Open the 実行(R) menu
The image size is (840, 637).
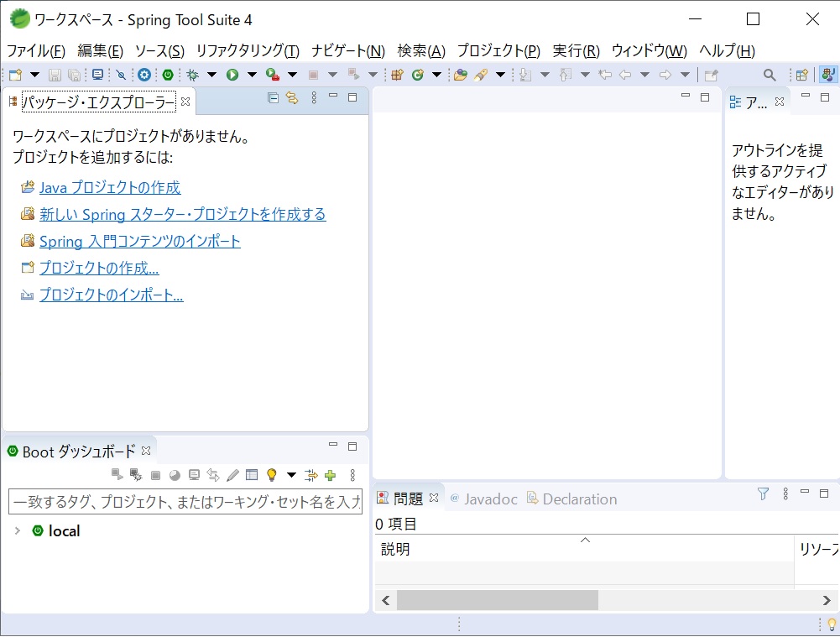pos(576,51)
